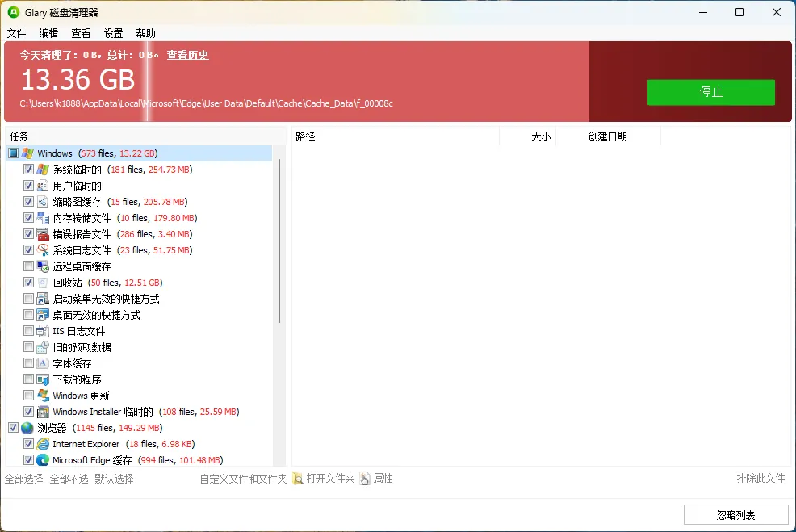The image size is (796, 532).
Task: Open the 设置 menu
Action: click(113, 34)
